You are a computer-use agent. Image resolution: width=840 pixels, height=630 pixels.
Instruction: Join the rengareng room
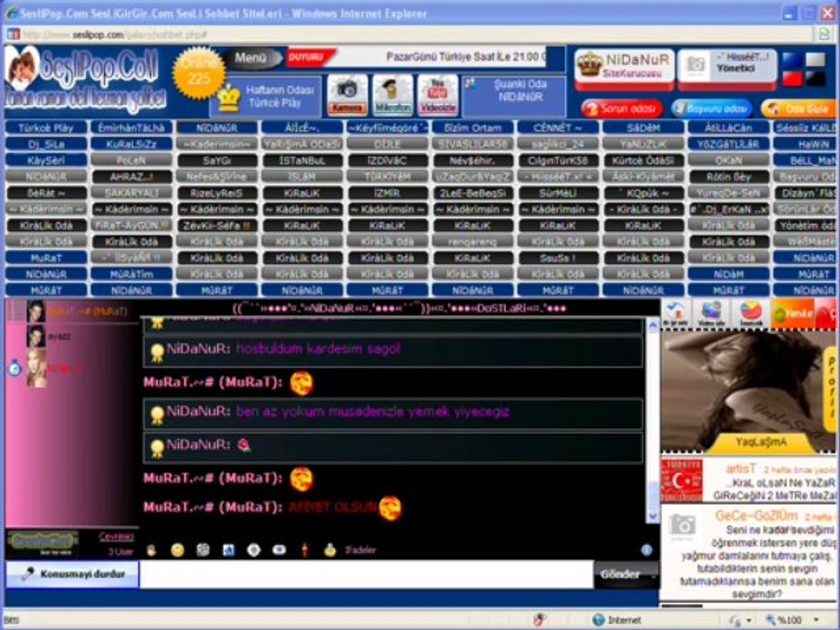pos(472,241)
